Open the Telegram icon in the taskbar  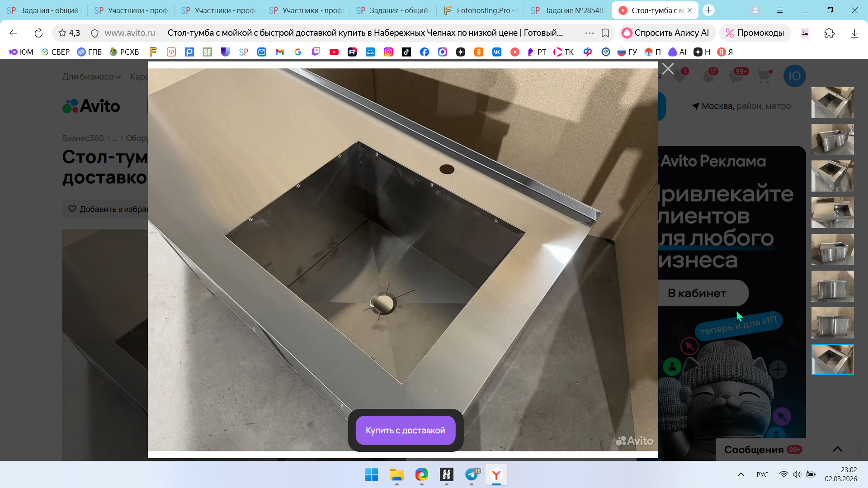(472, 474)
